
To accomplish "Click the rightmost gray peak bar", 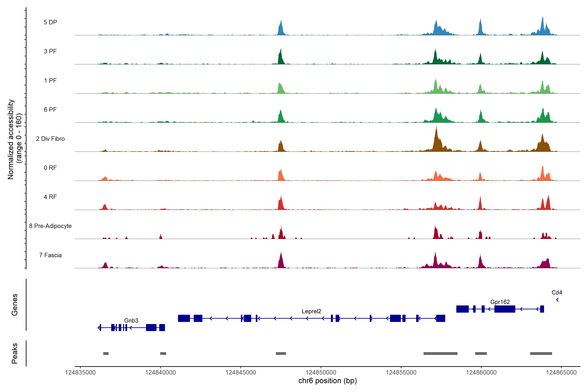I will pyautogui.click(x=541, y=353).
